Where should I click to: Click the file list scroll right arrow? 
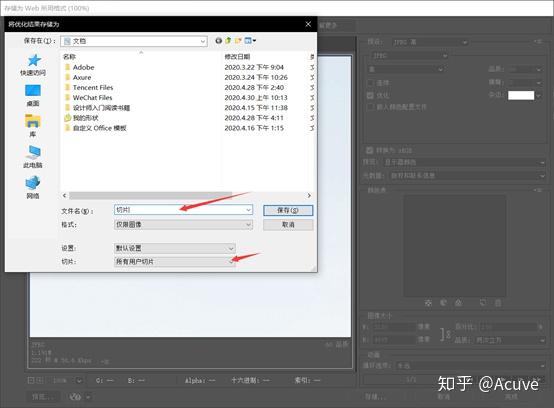point(309,195)
